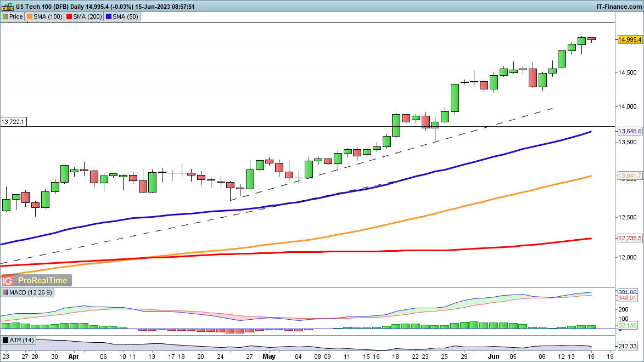644x362 pixels.
Task: Click the Price legend candle icon
Action: pos(5,17)
